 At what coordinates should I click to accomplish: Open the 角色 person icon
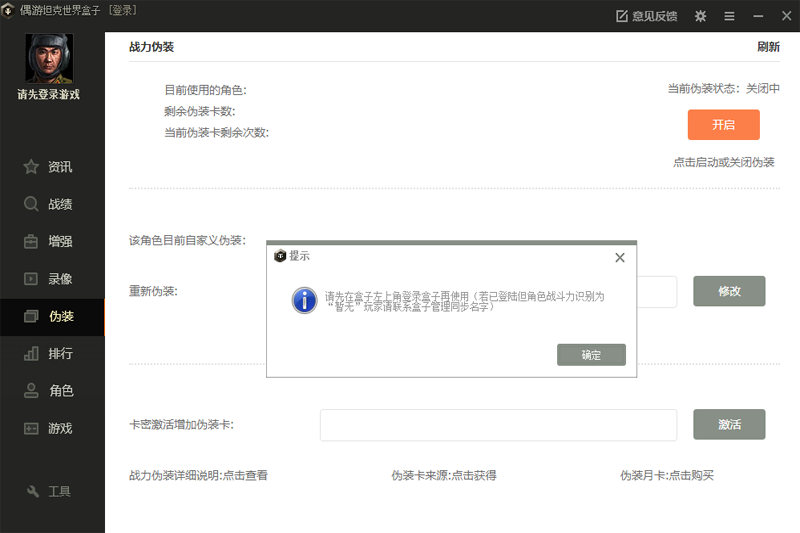(31, 391)
